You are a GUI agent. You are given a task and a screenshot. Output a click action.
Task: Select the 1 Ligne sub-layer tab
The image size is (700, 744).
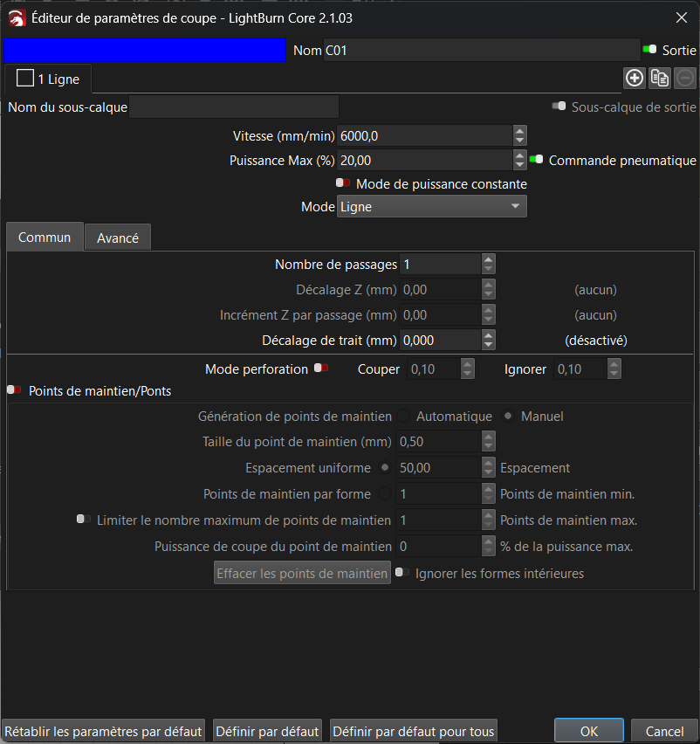coord(48,79)
